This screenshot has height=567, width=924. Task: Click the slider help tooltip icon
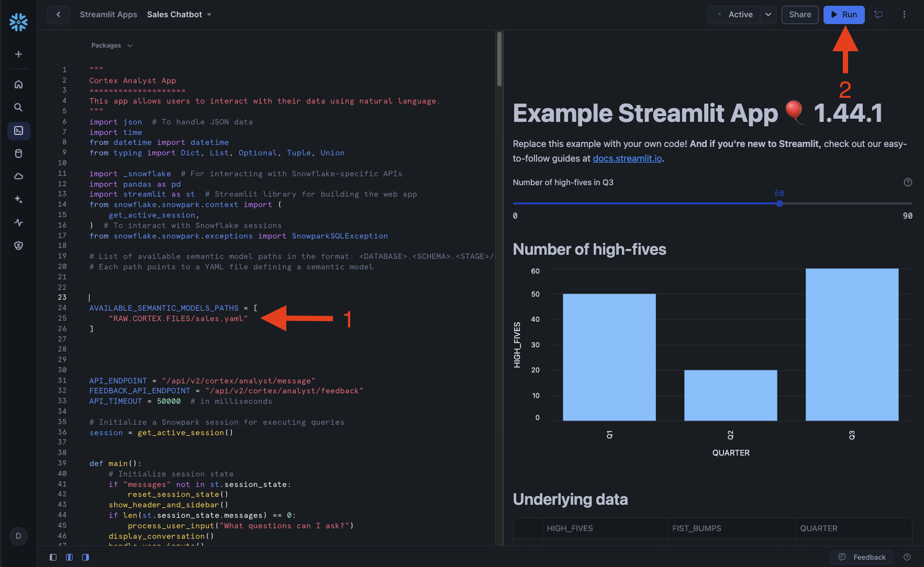pyautogui.click(x=908, y=182)
